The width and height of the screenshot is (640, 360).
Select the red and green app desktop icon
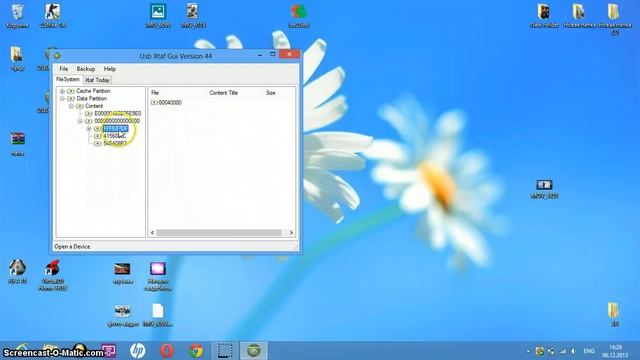(x=299, y=16)
